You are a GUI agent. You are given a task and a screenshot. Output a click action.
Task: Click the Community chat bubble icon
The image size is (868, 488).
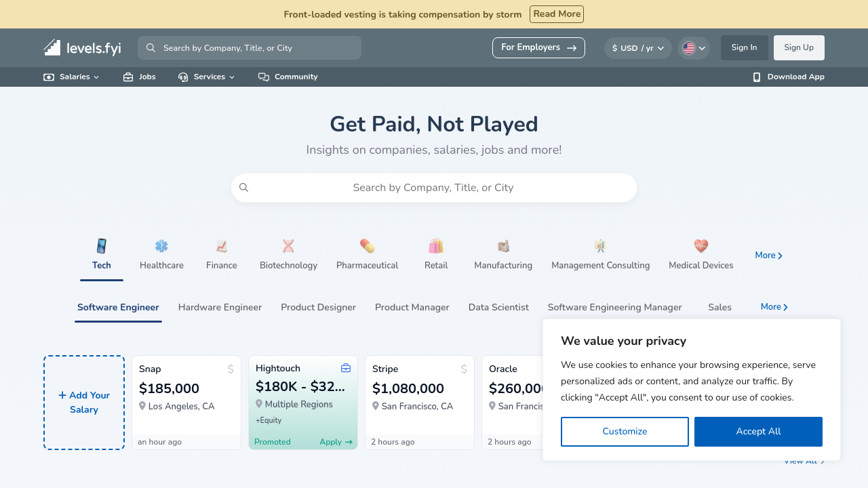click(263, 77)
